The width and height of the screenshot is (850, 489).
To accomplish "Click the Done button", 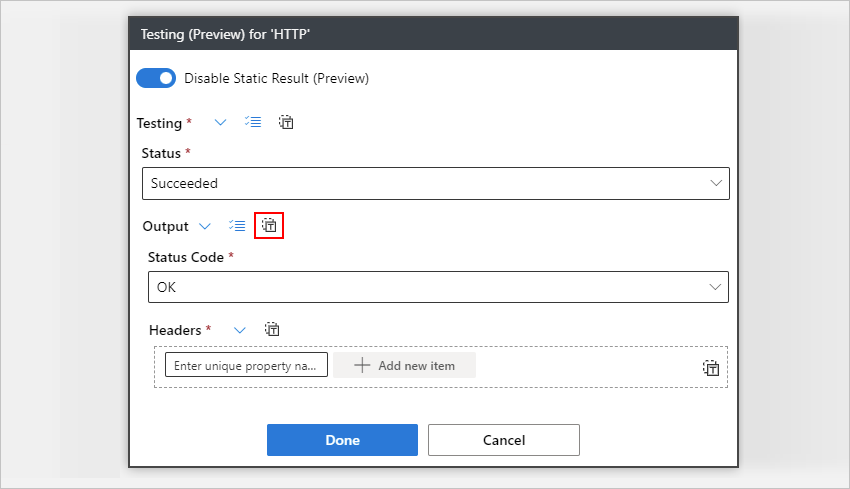I will point(342,440).
